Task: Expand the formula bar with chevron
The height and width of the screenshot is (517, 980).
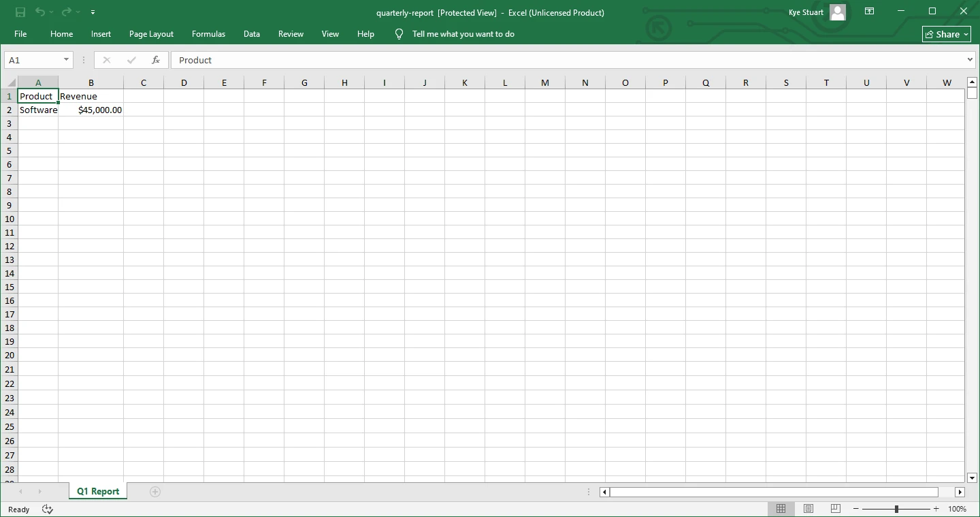Action: [x=970, y=60]
